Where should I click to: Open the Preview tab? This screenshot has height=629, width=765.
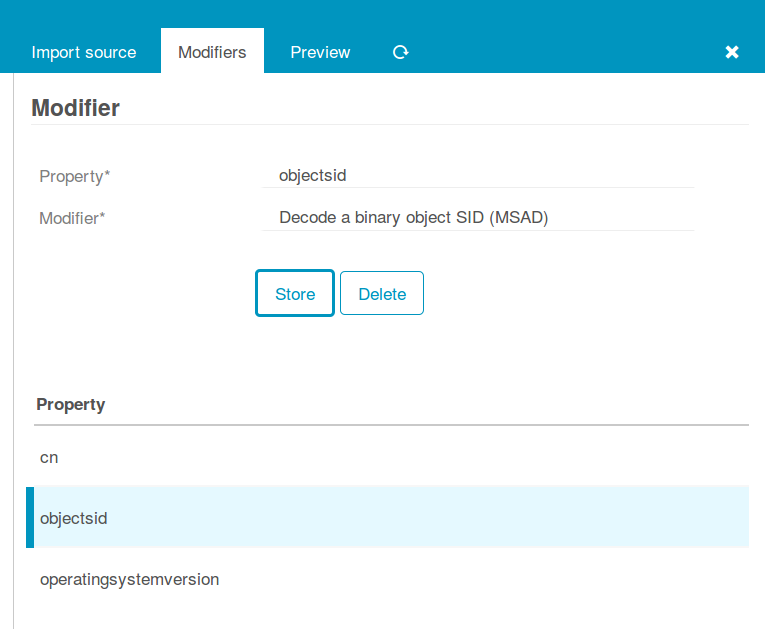point(320,52)
